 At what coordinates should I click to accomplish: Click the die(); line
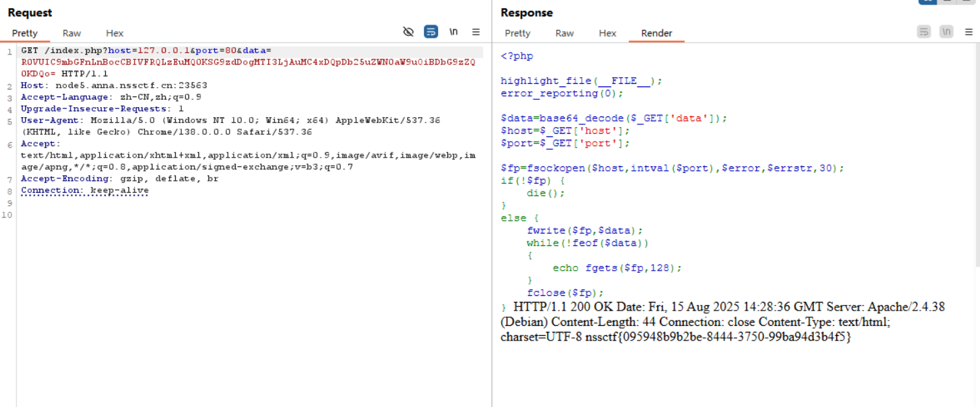(x=546, y=193)
